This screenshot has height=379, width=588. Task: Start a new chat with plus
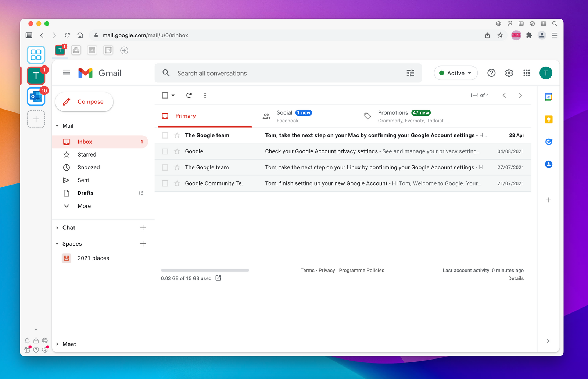[143, 228]
